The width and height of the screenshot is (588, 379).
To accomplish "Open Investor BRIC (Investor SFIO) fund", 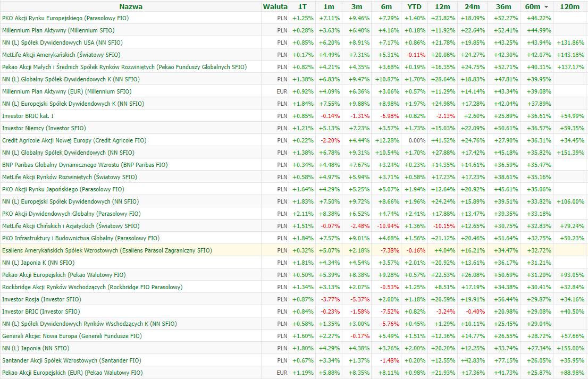I will 41,311.
